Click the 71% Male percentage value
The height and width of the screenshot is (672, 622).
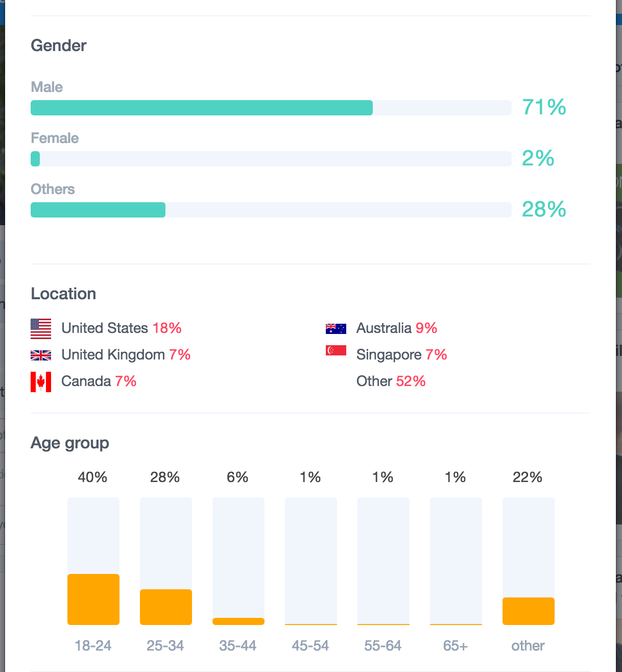click(x=544, y=107)
